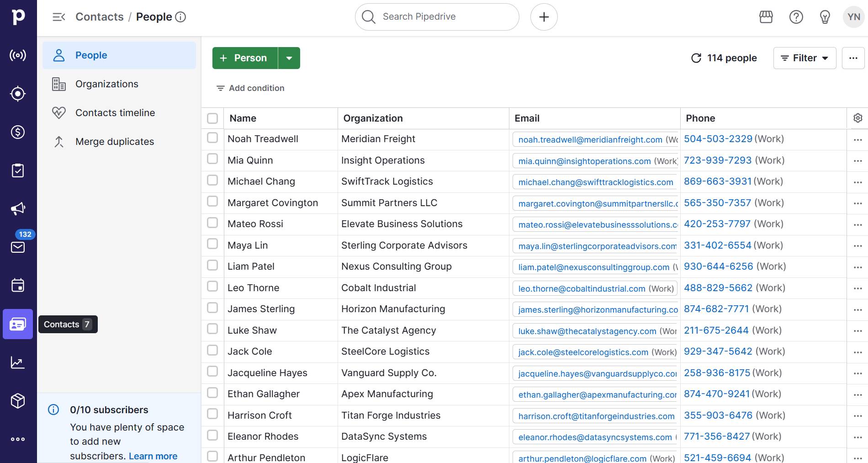This screenshot has width=868, height=463.
Task: Open Vanguard Supply Co. organization
Action: click(389, 373)
